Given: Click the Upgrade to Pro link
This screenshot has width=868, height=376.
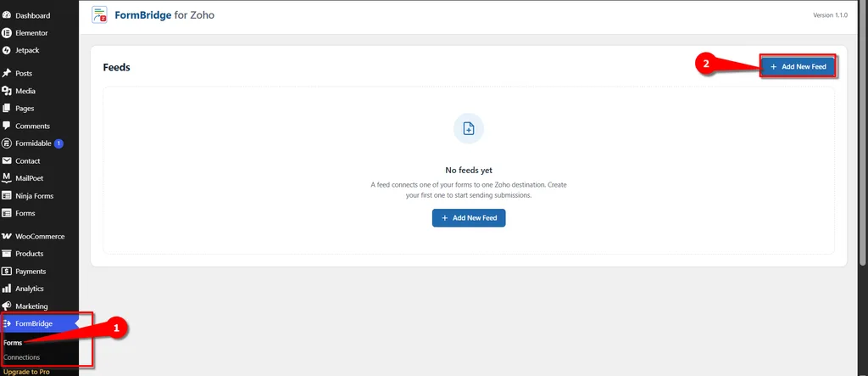Looking at the screenshot, I should (x=26, y=372).
